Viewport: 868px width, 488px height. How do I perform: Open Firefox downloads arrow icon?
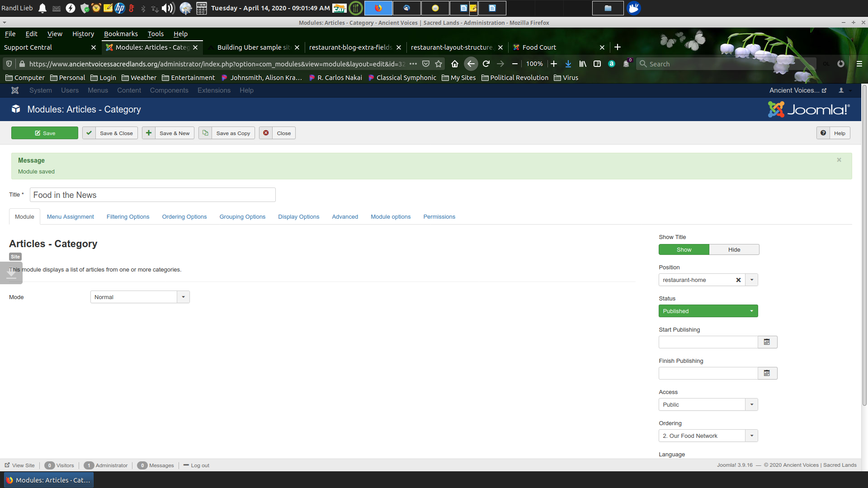pyautogui.click(x=568, y=64)
